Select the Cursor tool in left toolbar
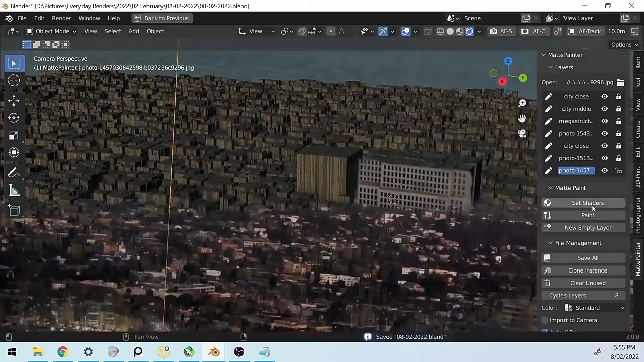This screenshot has width=644, height=362. [14, 81]
